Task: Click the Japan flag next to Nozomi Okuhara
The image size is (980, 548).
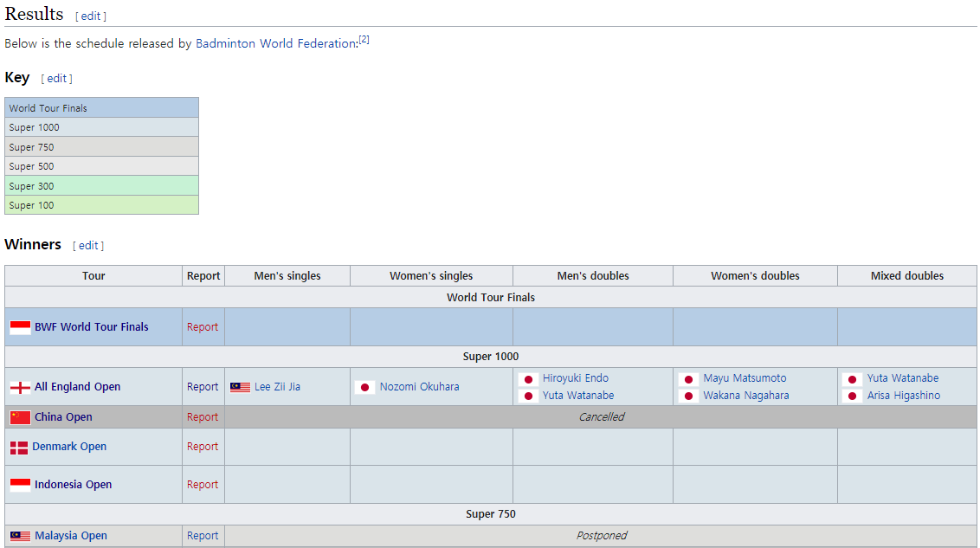Action: pyautogui.click(x=365, y=388)
